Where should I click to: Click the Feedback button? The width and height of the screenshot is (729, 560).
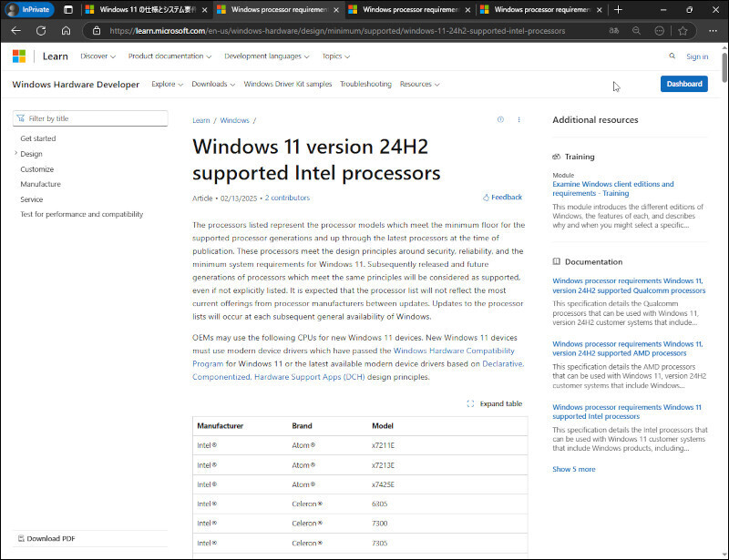coord(502,197)
